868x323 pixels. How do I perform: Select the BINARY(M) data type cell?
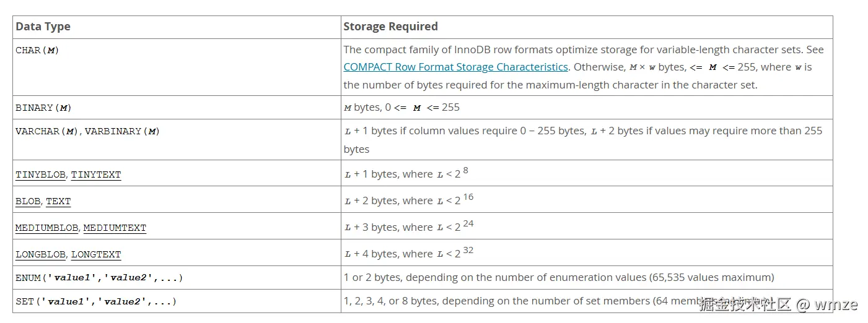click(43, 108)
